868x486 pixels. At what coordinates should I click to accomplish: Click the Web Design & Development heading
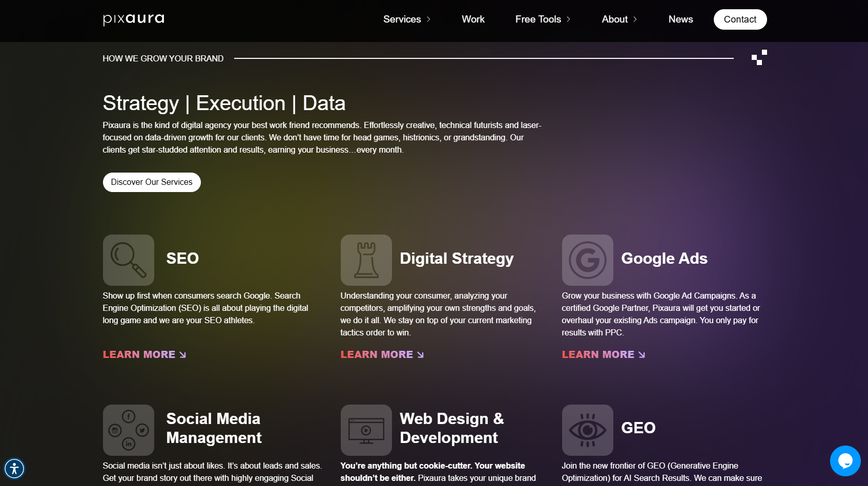pos(451,428)
